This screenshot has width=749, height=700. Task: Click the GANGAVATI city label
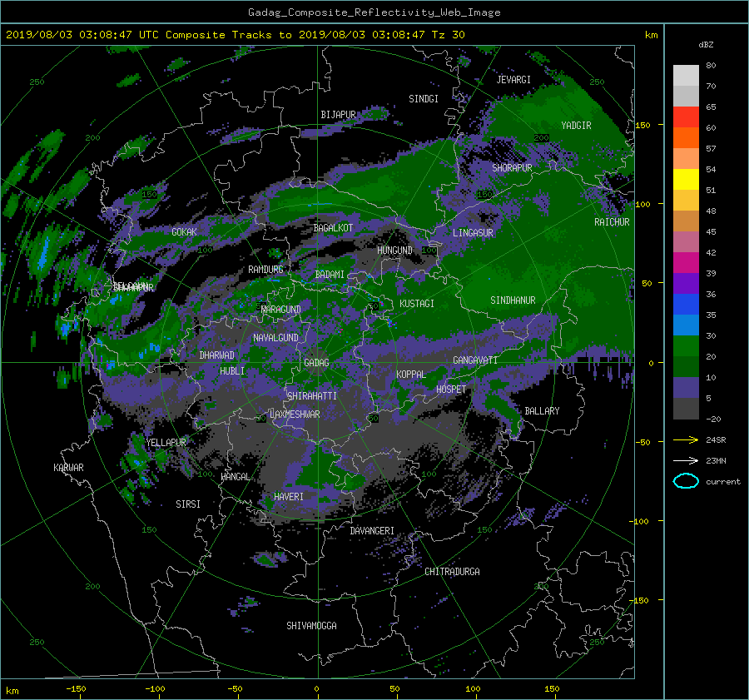pyautogui.click(x=475, y=360)
